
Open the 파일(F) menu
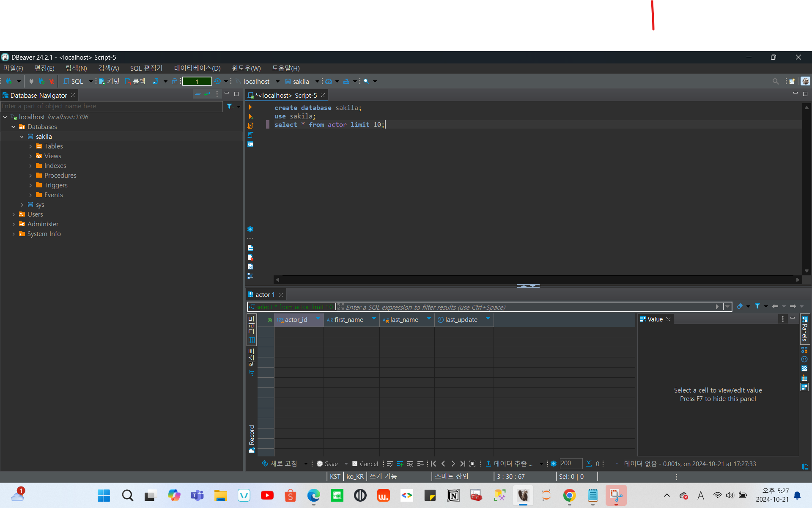coord(13,68)
